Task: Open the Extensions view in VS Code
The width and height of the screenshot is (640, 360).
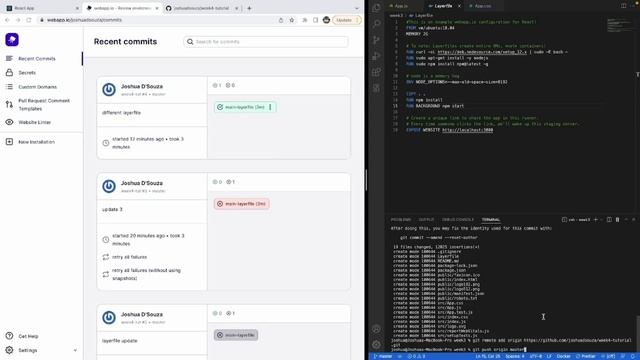Action: tap(376, 72)
